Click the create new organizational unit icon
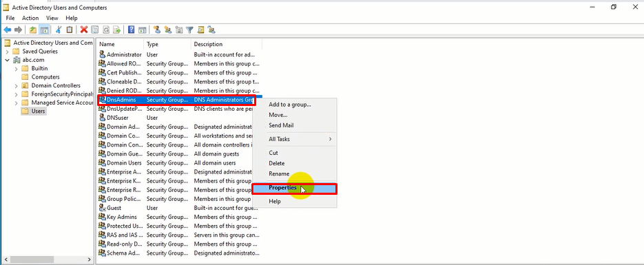Viewport: 644px width, 265px height. tap(178, 30)
